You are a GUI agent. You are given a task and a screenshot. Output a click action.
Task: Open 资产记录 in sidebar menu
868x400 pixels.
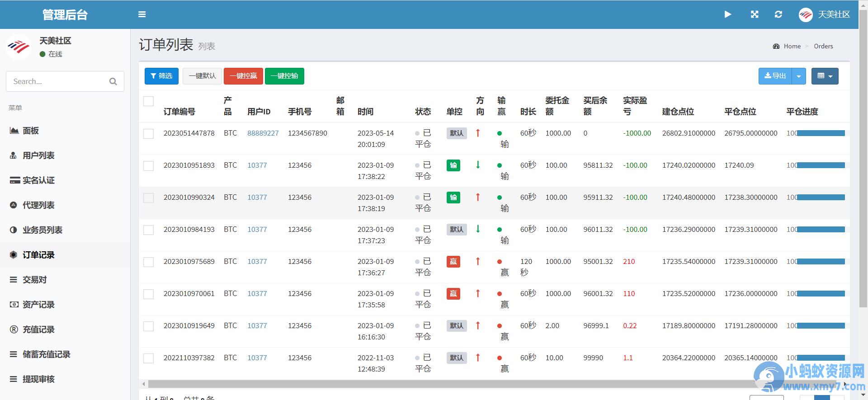click(x=65, y=305)
